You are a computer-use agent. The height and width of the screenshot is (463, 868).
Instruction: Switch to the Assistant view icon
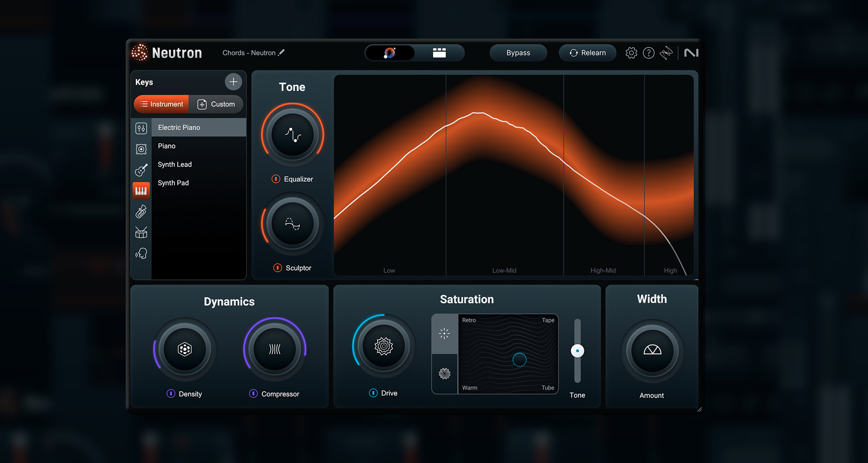[390, 53]
